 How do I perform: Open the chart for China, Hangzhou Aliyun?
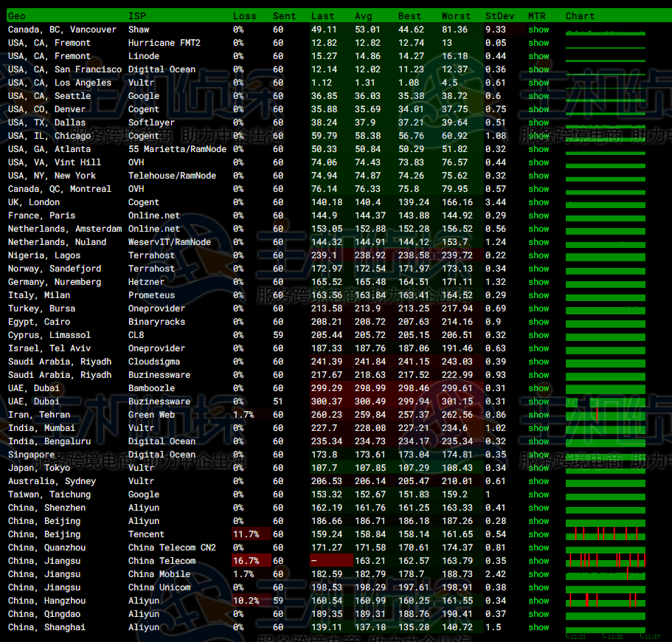606,601
